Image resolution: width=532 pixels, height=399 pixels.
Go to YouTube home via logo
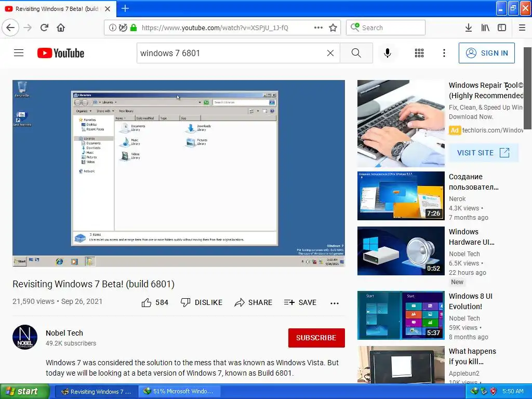61,53
